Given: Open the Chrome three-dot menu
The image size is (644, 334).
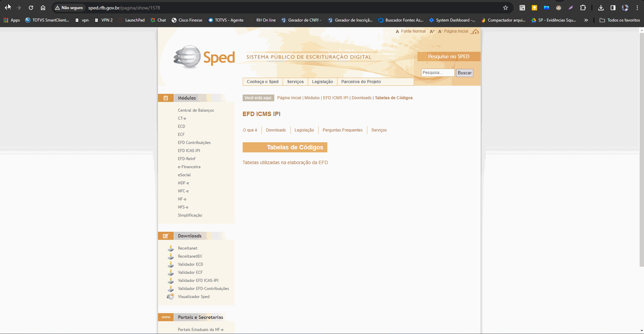Looking at the screenshot, I should pyautogui.click(x=637, y=8).
